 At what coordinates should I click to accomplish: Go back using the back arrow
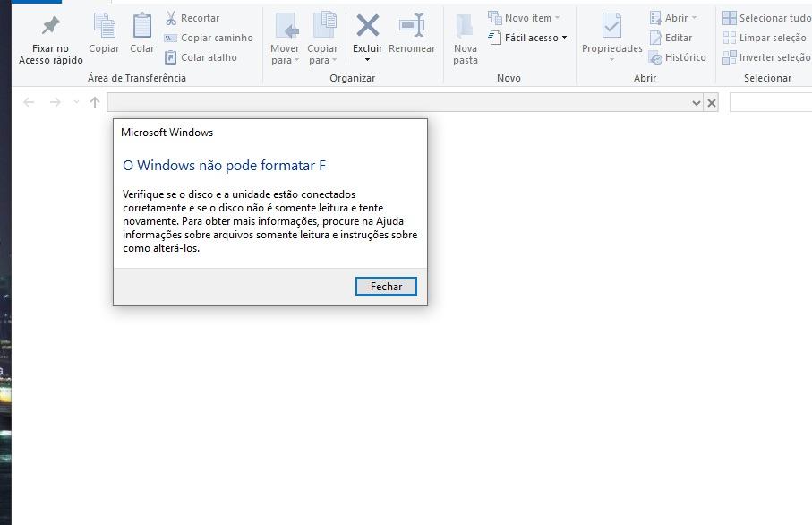29,102
